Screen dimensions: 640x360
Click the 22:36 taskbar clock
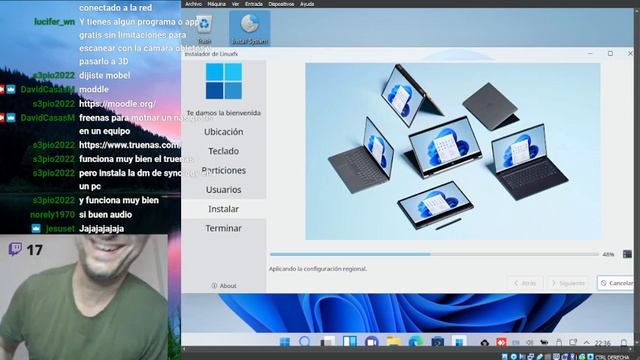pyautogui.click(x=602, y=343)
